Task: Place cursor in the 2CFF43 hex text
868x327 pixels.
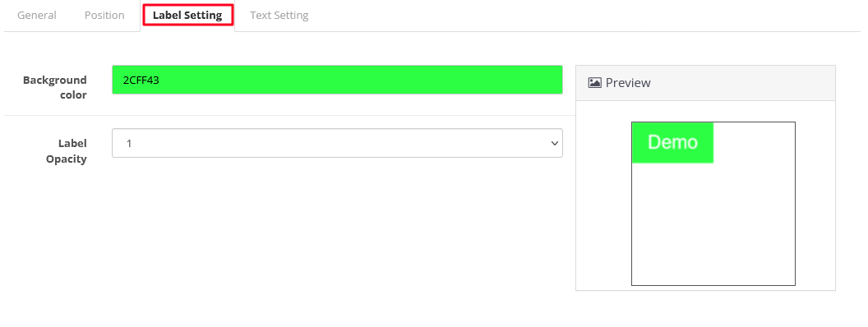Action: point(141,81)
